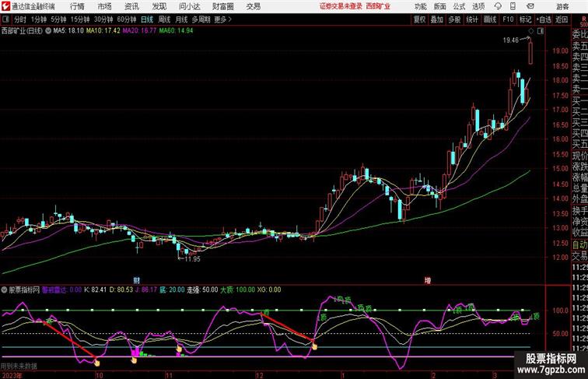This screenshot has width=588, height=379.
Task: Open the mail envelope icon
Action: tap(530, 6)
